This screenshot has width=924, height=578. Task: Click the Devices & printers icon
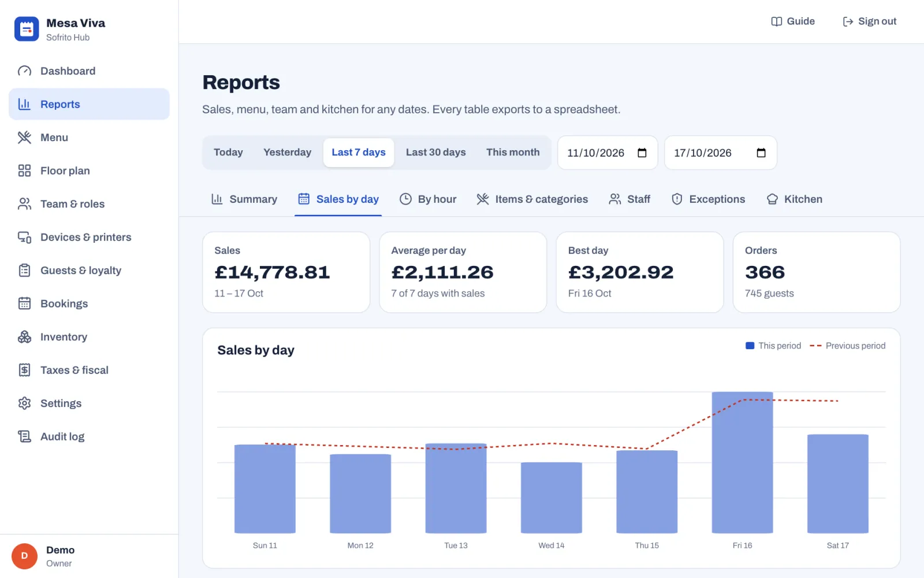coord(24,237)
